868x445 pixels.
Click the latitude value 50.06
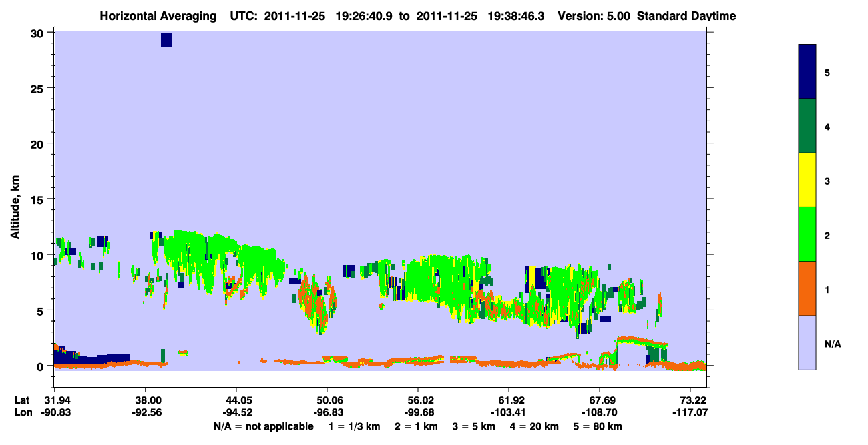click(327, 400)
